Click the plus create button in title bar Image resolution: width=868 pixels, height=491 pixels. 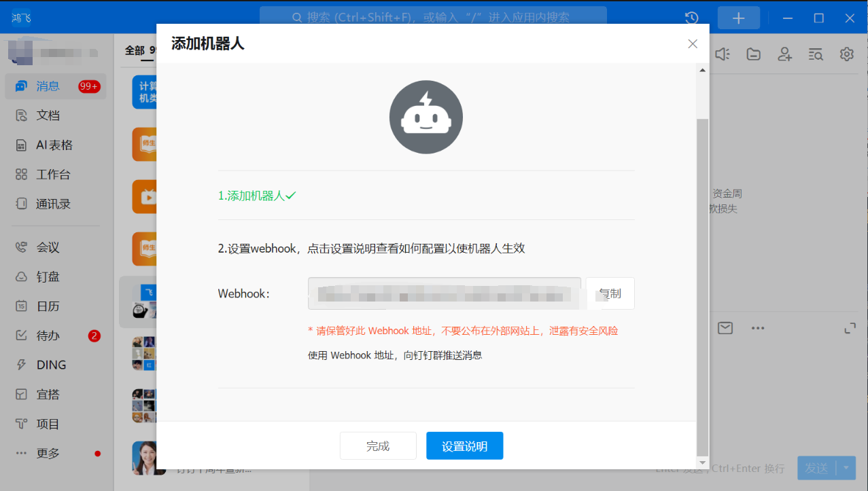[x=739, y=18]
